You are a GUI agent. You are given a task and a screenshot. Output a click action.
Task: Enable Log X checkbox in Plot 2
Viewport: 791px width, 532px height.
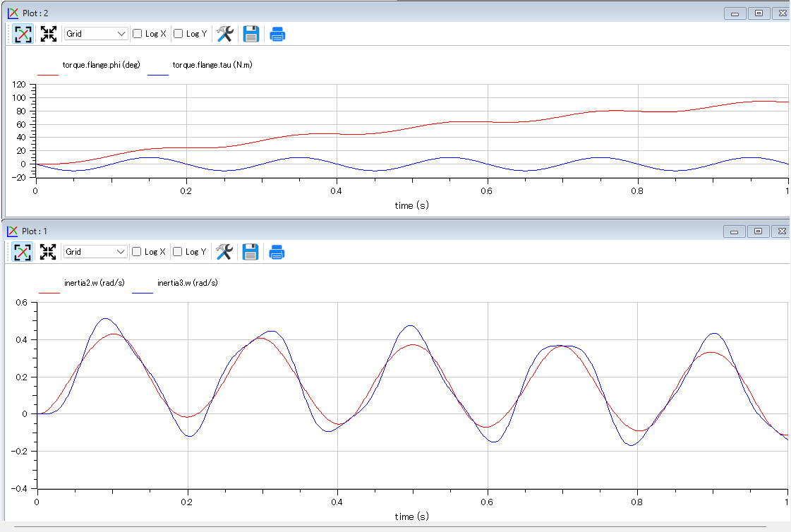pos(137,34)
